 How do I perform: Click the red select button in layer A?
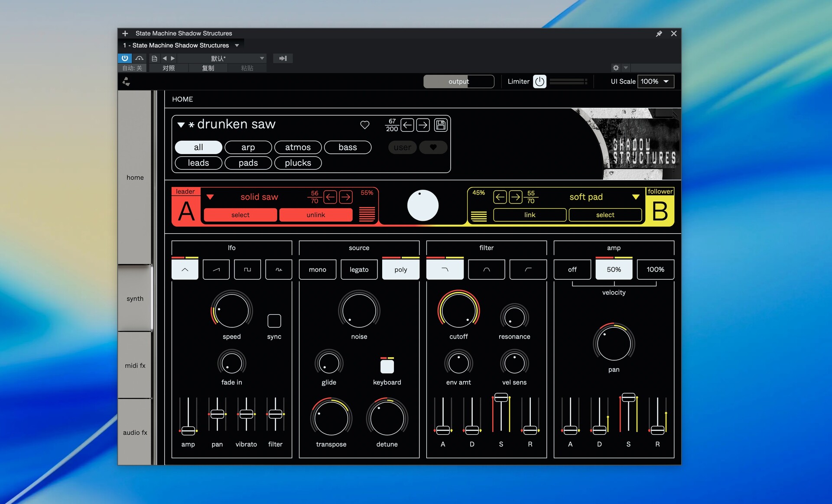pos(240,215)
